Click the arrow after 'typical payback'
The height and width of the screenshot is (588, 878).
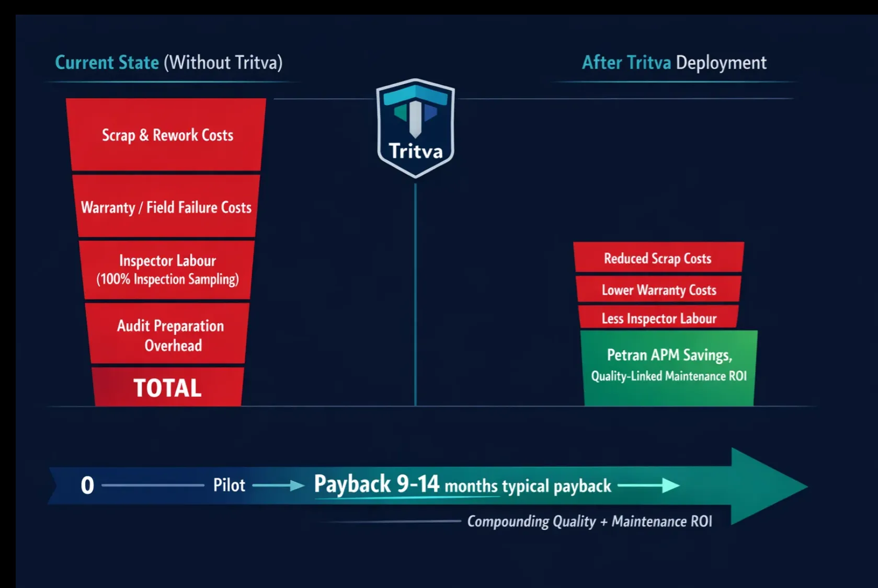tap(648, 486)
